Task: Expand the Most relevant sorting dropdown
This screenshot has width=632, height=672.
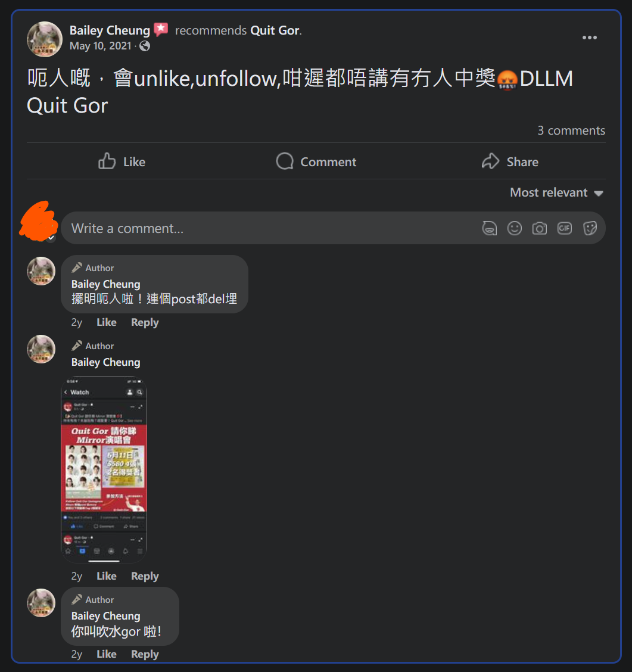Action: pyautogui.click(x=556, y=192)
